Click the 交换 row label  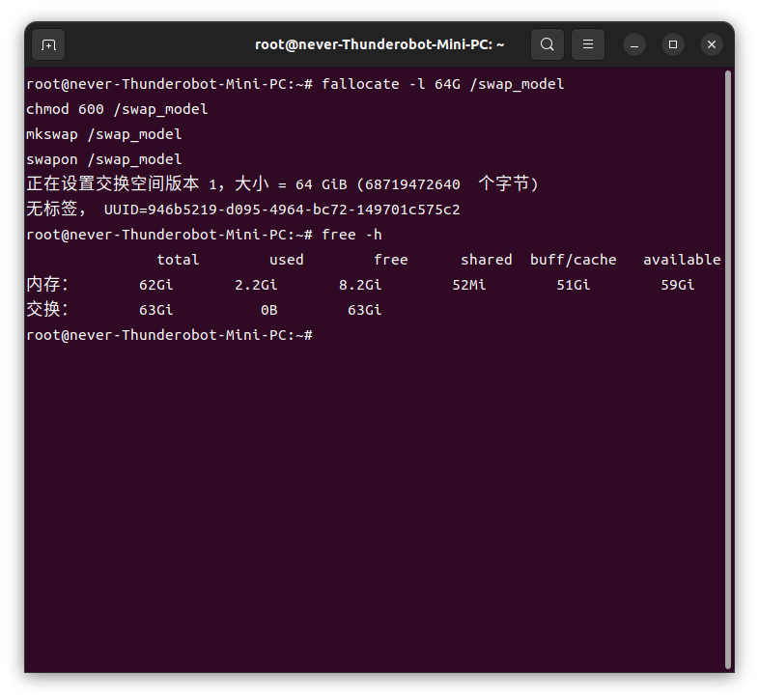pos(47,310)
